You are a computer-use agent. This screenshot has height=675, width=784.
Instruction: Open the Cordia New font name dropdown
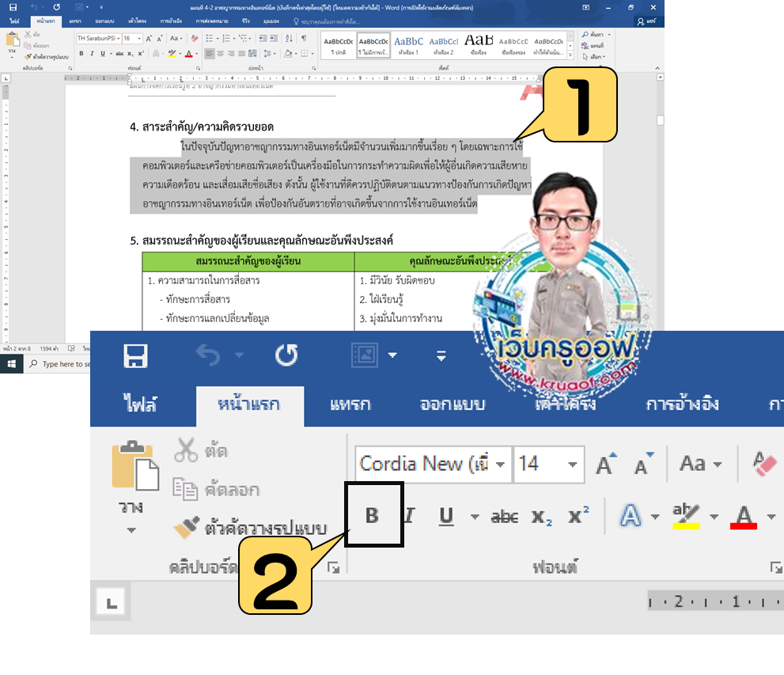pos(501,465)
